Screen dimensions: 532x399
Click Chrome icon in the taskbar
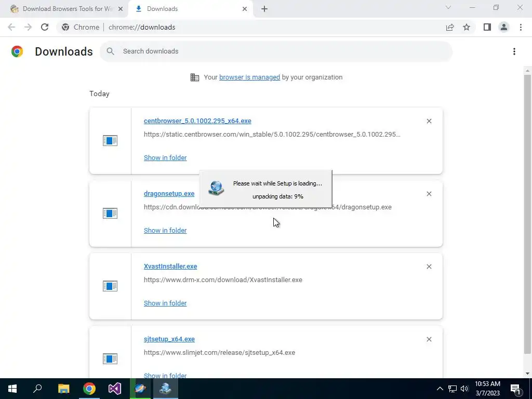89,389
